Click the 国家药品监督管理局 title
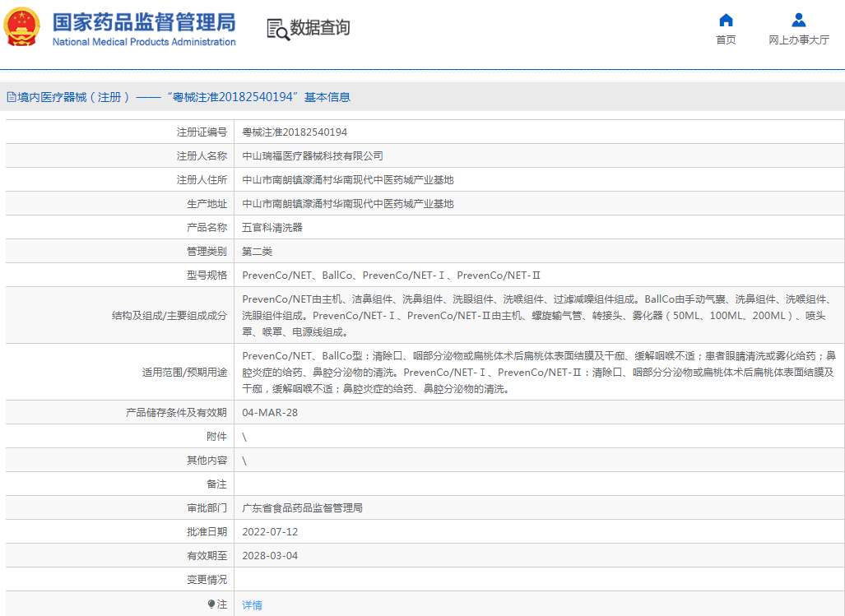The width and height of the screenshot is (845, 616). coord(144,22)
